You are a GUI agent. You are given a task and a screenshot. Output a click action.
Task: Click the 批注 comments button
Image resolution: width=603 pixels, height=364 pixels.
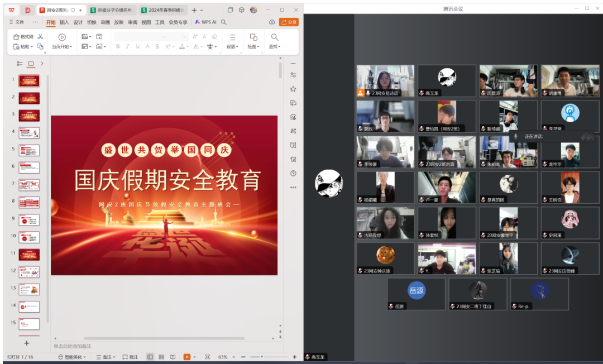pos(130,357)
